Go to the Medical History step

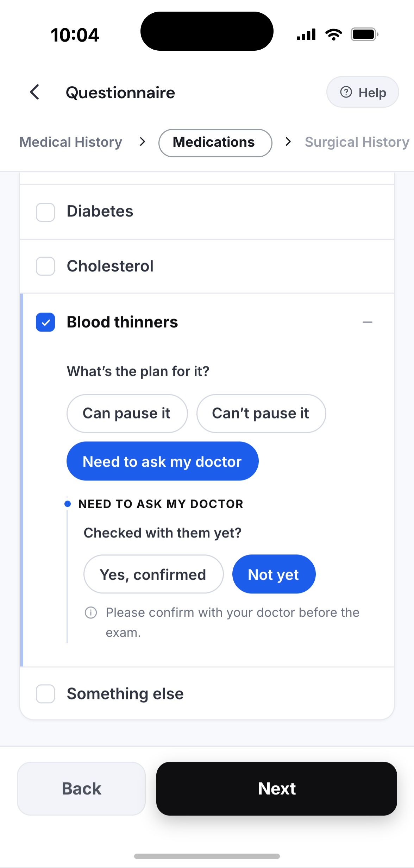(x=71, y=142)
